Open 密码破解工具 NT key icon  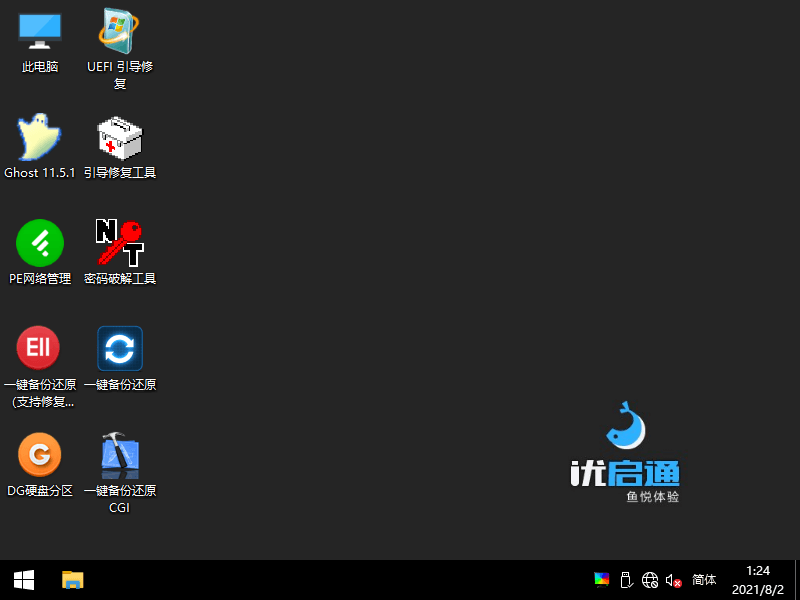point(120,243)
